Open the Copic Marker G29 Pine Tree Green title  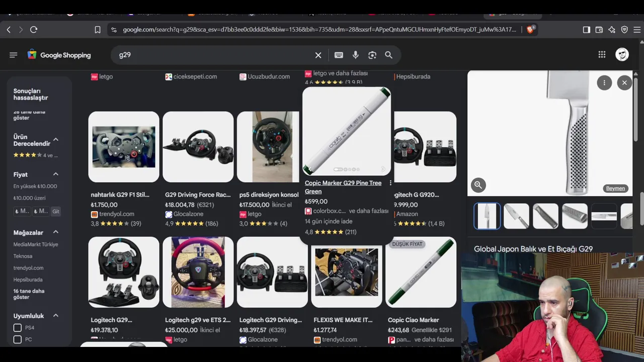click(x=343, y=187)
